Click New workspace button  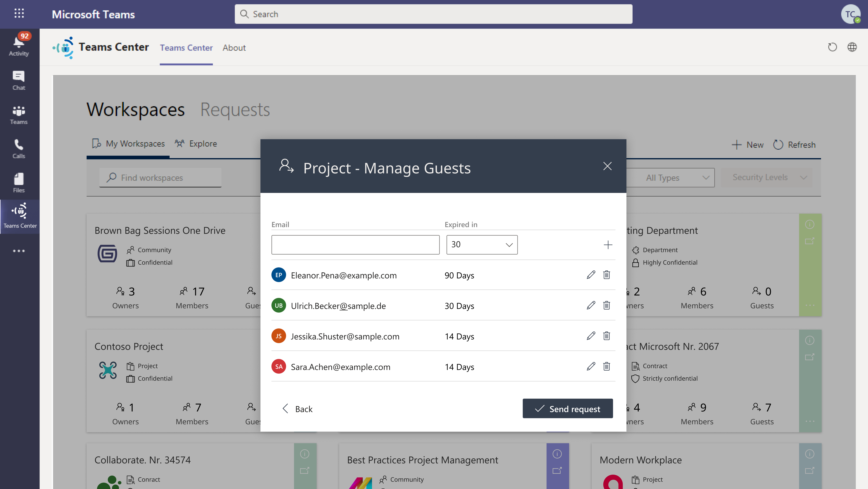click(x=748, y=145)
